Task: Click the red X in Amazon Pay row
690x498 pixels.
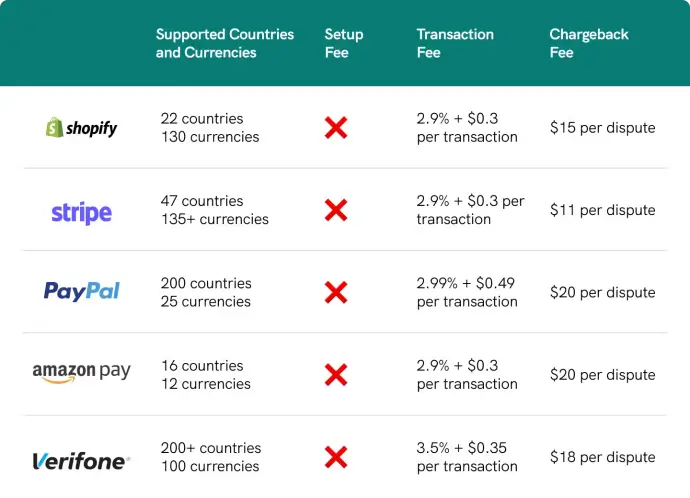Action: 336,375
